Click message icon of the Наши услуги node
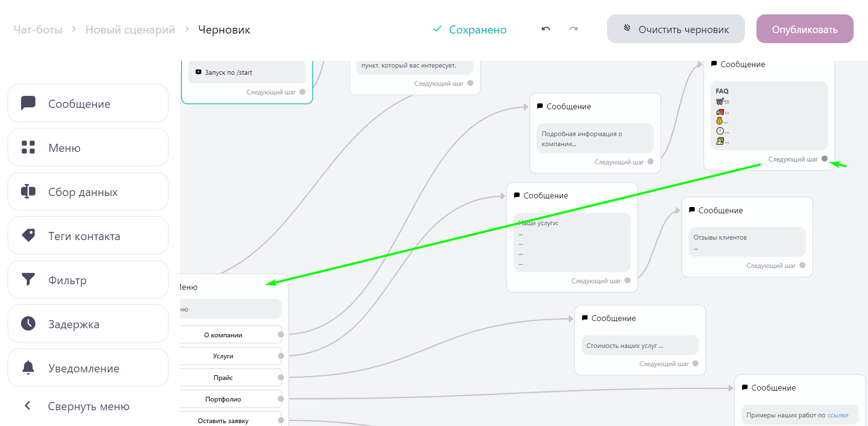 [517, 195]
